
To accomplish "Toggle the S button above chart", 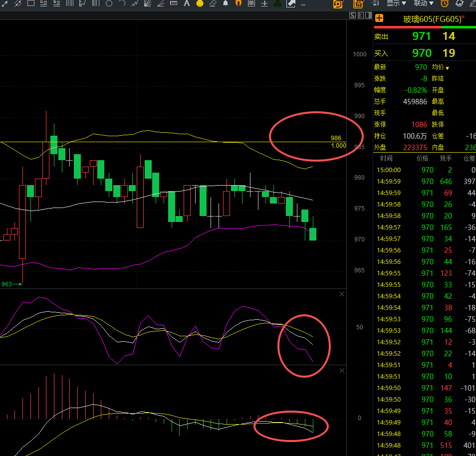I will [352, 15].
